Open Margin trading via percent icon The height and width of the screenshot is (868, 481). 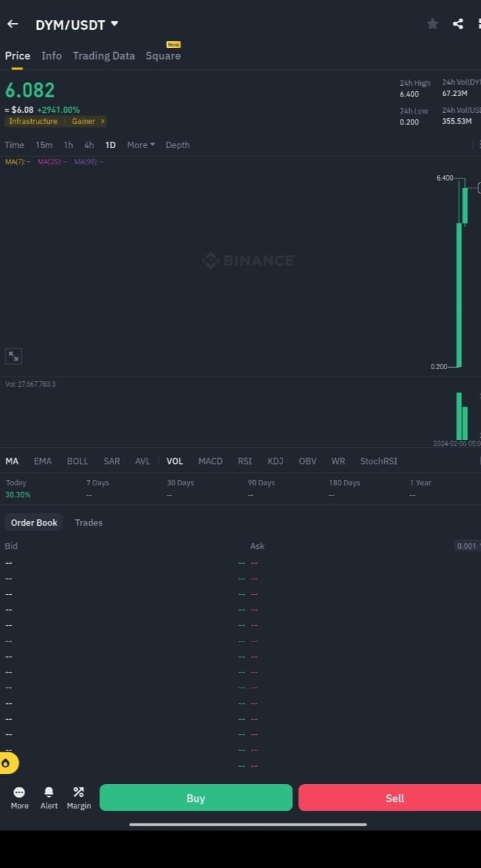click(x=79, y=798)
